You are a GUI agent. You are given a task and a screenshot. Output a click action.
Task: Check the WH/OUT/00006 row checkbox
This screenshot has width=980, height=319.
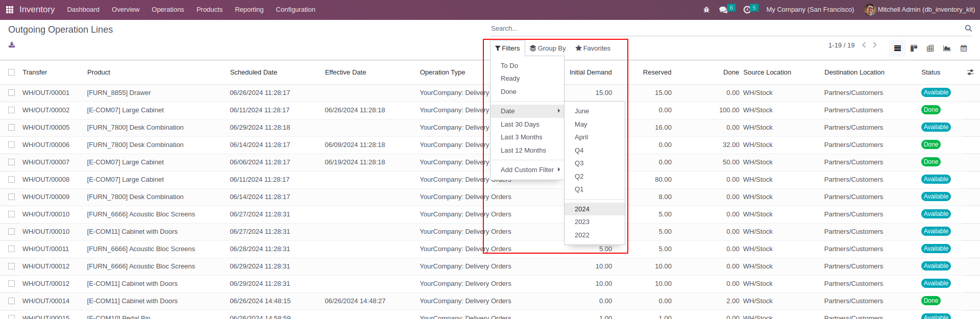(x=12, y=145)
